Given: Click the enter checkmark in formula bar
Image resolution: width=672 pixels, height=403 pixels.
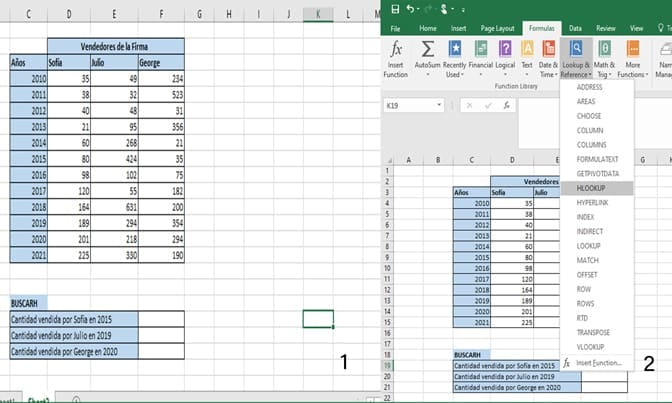Looking at the screenshot, I should coord(488,105).
